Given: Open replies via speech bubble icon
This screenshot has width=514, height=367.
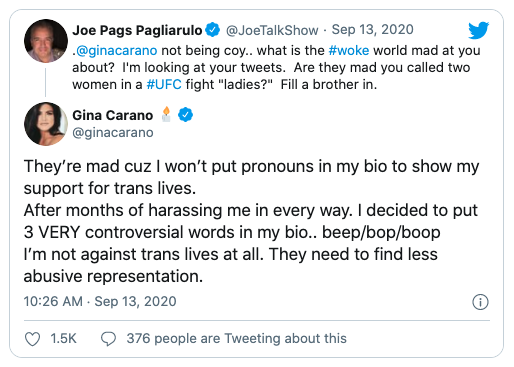Looking at the screenshot, I should (108, 339).
